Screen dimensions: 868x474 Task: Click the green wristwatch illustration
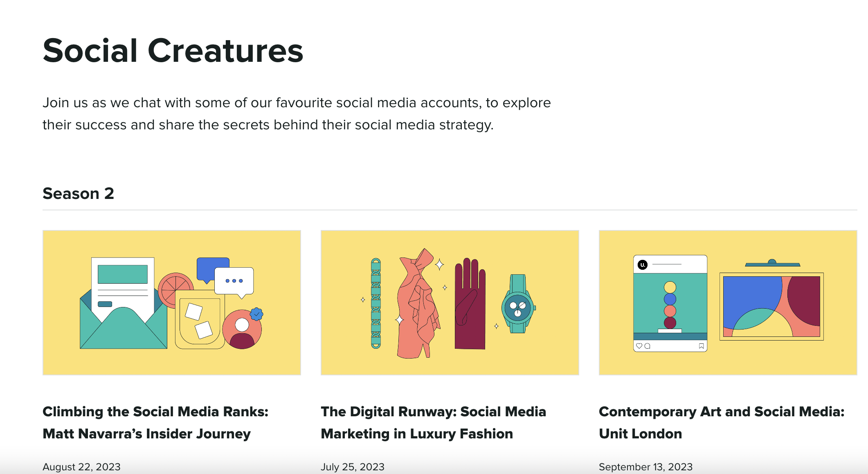(518, 305)
